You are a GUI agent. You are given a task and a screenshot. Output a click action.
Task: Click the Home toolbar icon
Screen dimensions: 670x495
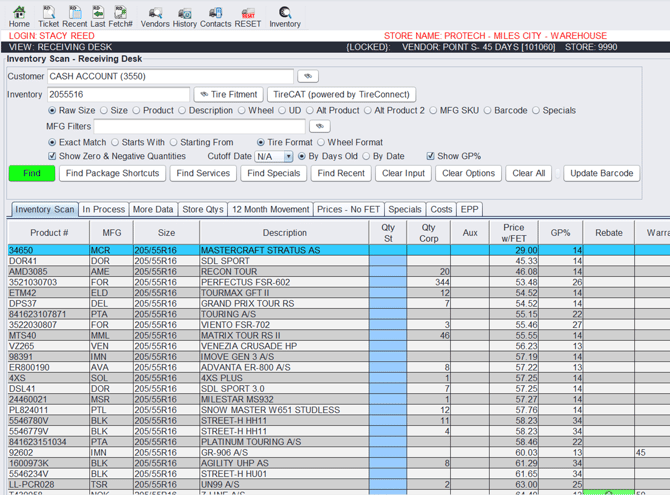18,14
